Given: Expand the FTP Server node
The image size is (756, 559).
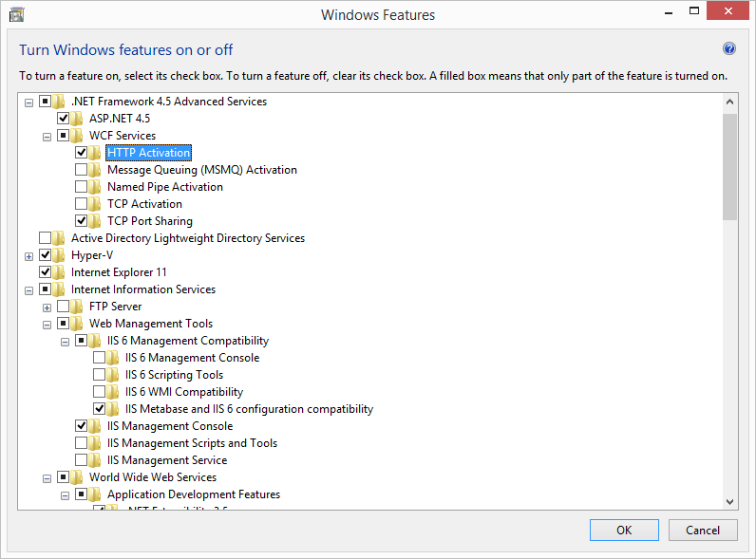Looking at the screenshot, I should [47, 307].
